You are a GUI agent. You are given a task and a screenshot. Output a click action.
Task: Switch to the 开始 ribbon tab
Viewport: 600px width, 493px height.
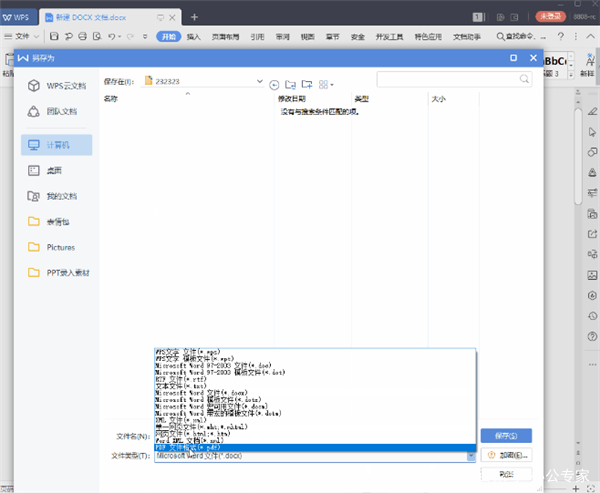tap(168, 36)
